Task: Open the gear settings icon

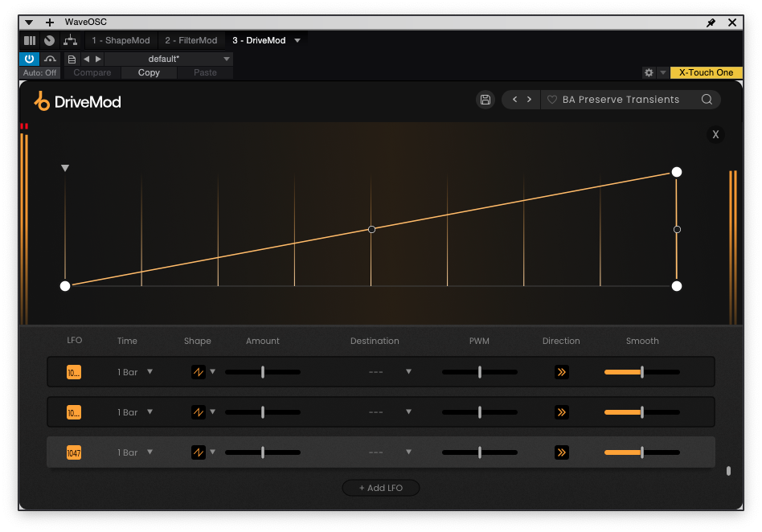Action: pos(649,72)
